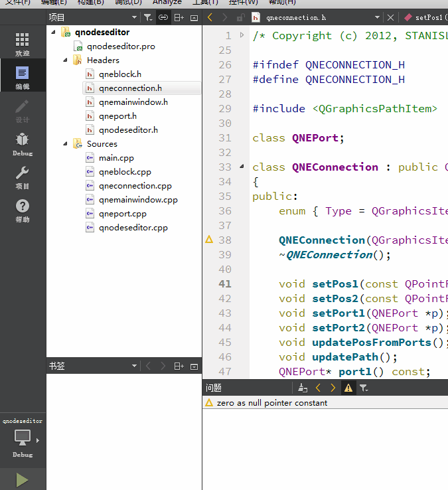
Task: Click split panel icon in project header
Action: [179, 17]
